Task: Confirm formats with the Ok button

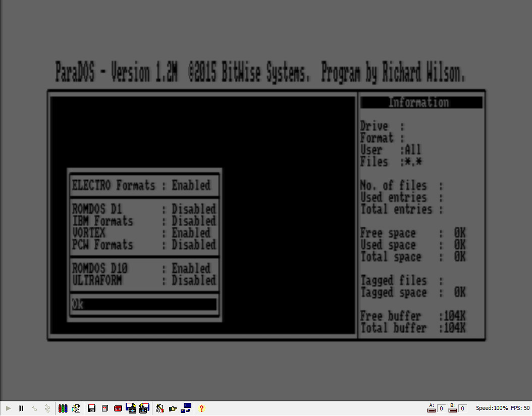Action: tap(144, 304)
